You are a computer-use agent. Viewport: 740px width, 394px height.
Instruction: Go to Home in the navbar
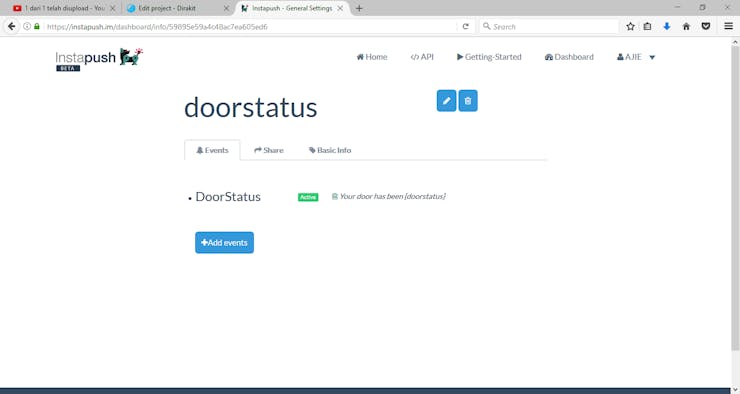pos(372,57)
